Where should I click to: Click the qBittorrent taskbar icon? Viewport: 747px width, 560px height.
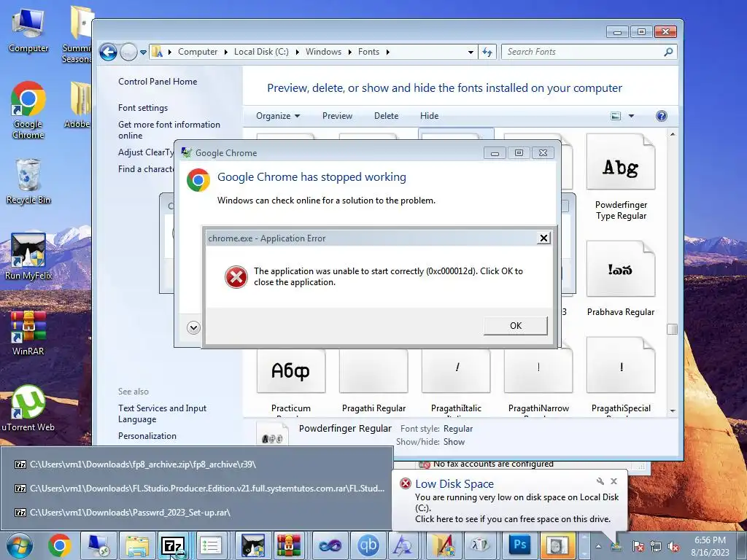pyautogui.click(x=368, y=545)
